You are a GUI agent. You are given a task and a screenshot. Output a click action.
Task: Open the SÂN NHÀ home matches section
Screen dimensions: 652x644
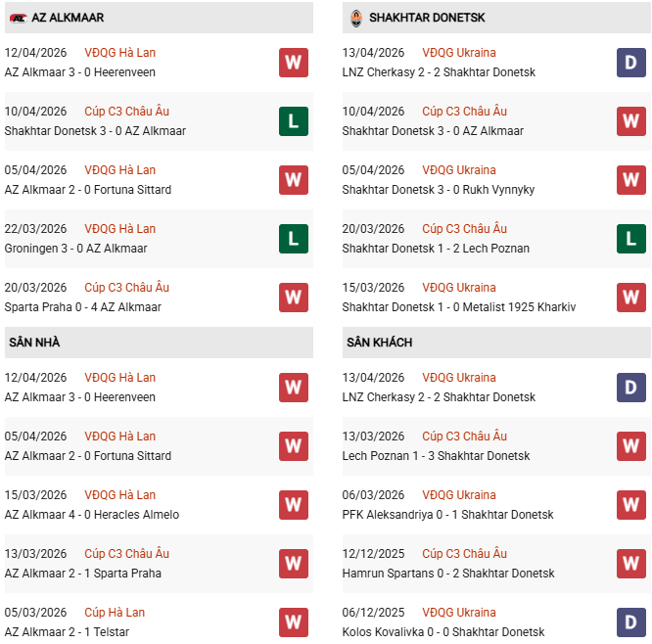pyautogui.click(x=33, y=343)
